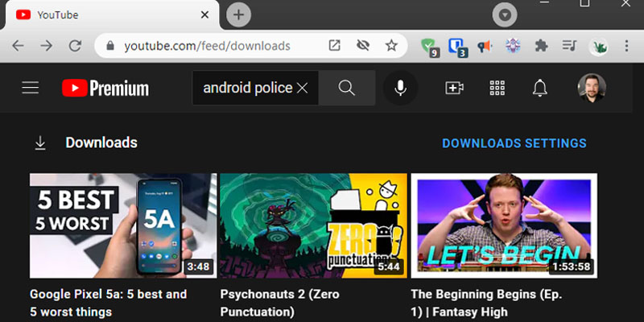This screenshot has width=644, height=322.
Task: Open title Google Pixel 5a: 5 best and 5 worst things
Action: [109, 303]
